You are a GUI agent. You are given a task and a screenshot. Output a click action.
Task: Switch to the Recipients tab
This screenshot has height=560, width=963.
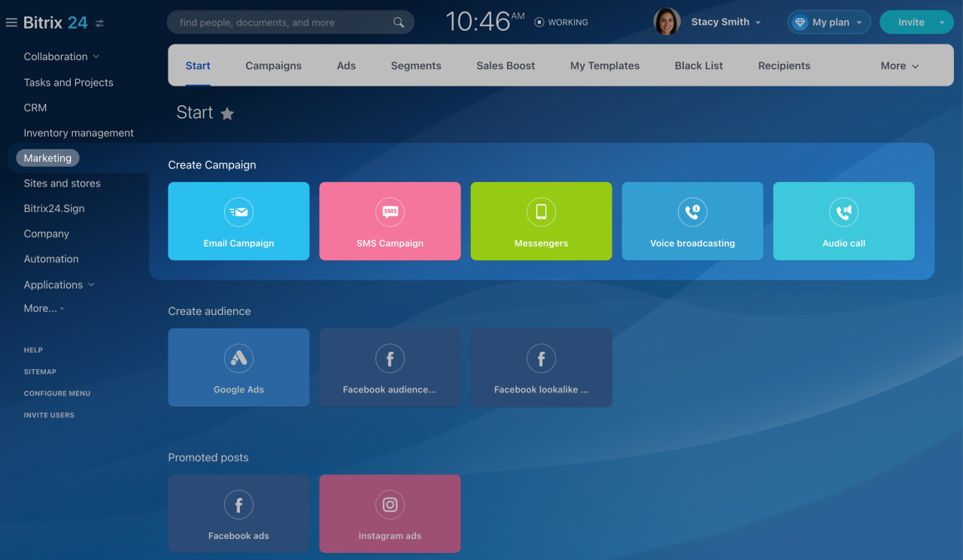784,66
